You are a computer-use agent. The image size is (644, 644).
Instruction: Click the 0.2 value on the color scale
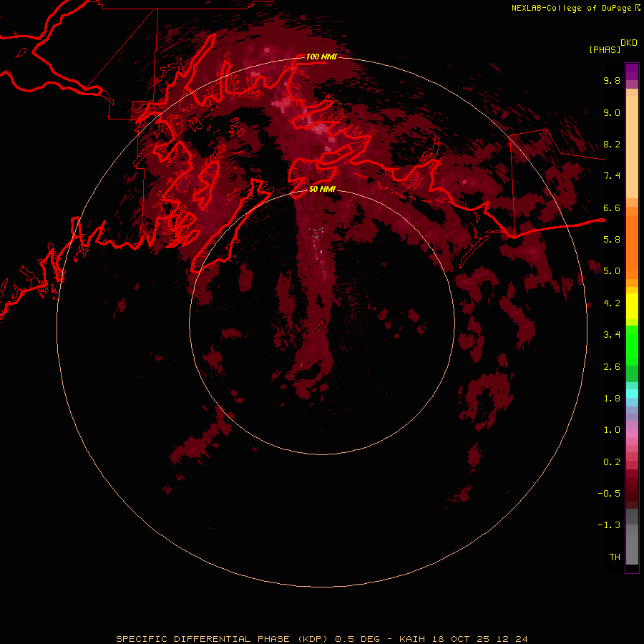point(612,462)
